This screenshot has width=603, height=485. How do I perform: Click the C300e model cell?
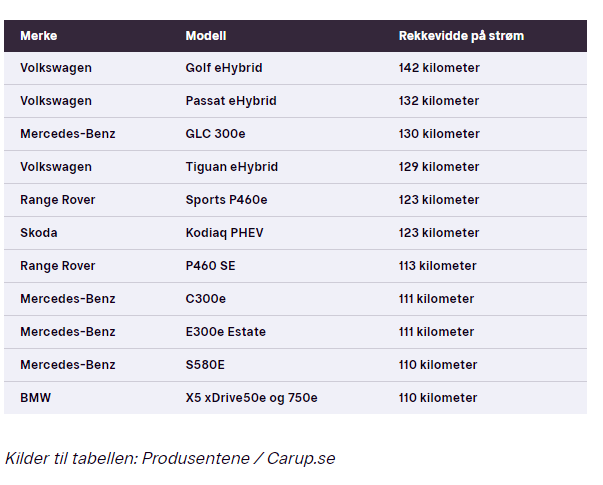click(205, 299)
